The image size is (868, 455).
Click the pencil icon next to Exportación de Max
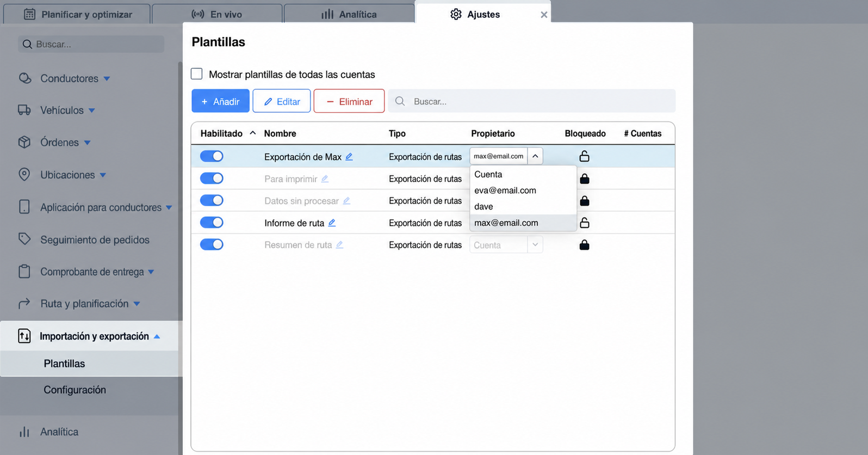click(349, 157)
